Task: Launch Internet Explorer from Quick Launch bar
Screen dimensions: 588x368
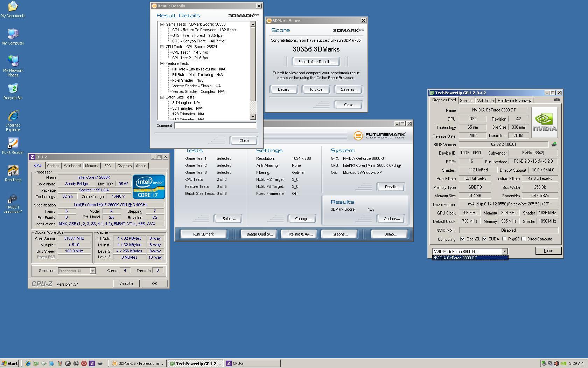Action: [28, 363]
